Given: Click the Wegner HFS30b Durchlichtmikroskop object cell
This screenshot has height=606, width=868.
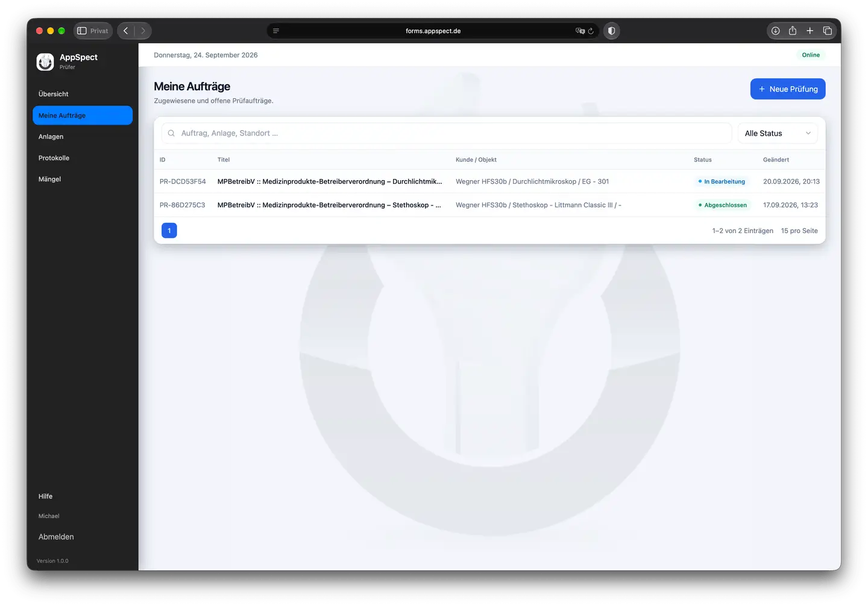Looking at the screenshot, I should tap(532, 181).
